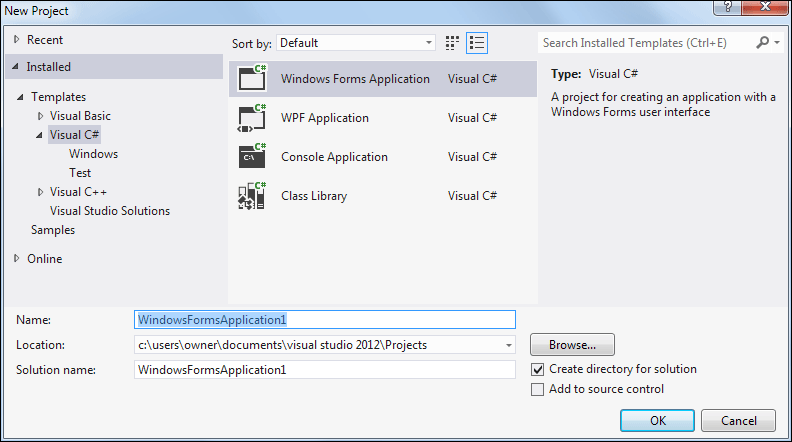Viewport: 792px width, 442px height.
Task: Select the Samples tree item
Action: [53, 230]
